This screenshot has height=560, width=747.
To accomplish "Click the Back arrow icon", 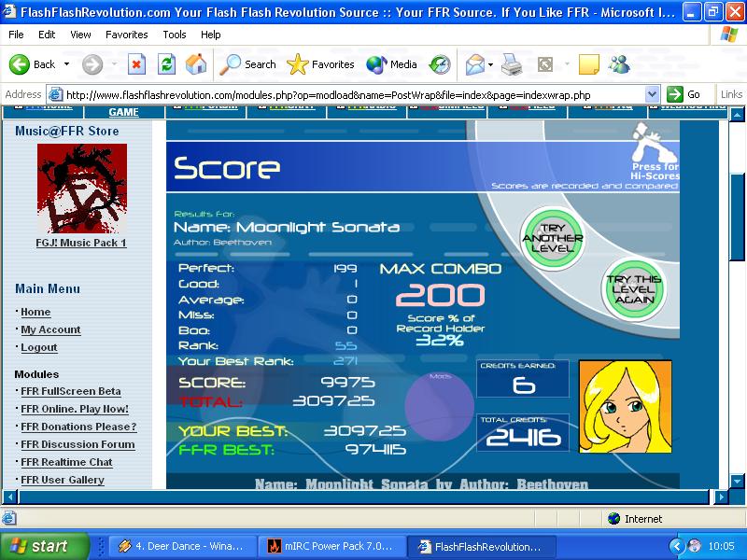I will (20, 64).
